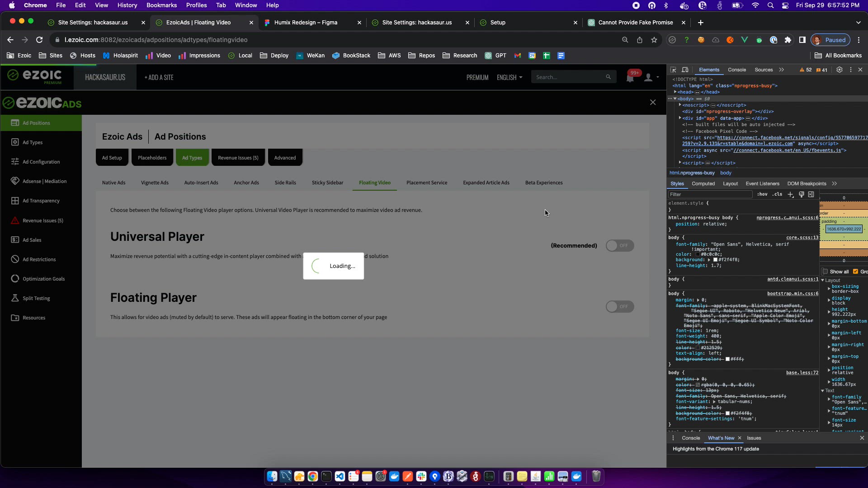Uncheck the Group checkbox in Computed pane

click(x=855, y=272)
